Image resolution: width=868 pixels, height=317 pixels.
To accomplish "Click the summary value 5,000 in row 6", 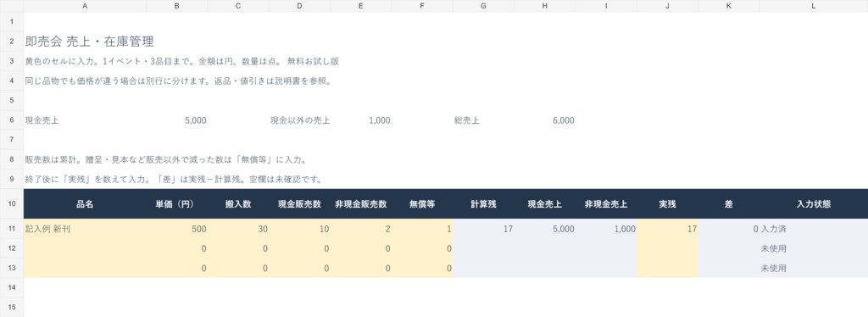I will coord(196,120).
